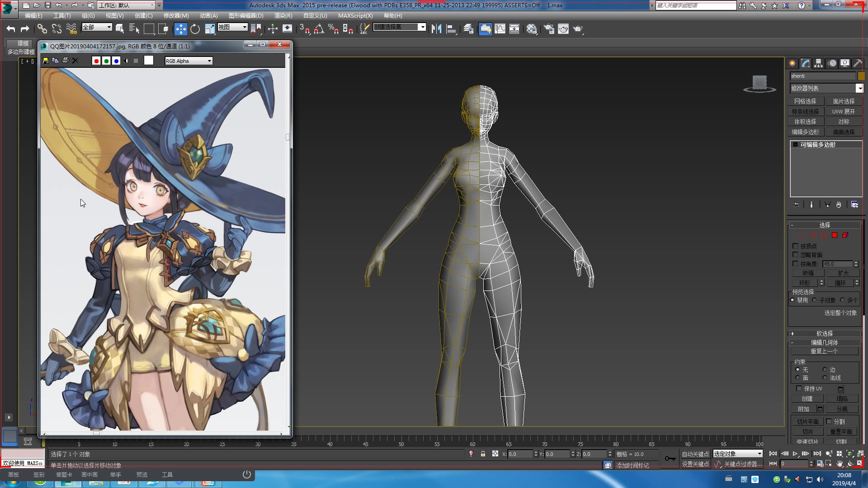Screen dimensions: 868x488
Task: Click the Align tool icon
Action: click(x=451, y=29)
